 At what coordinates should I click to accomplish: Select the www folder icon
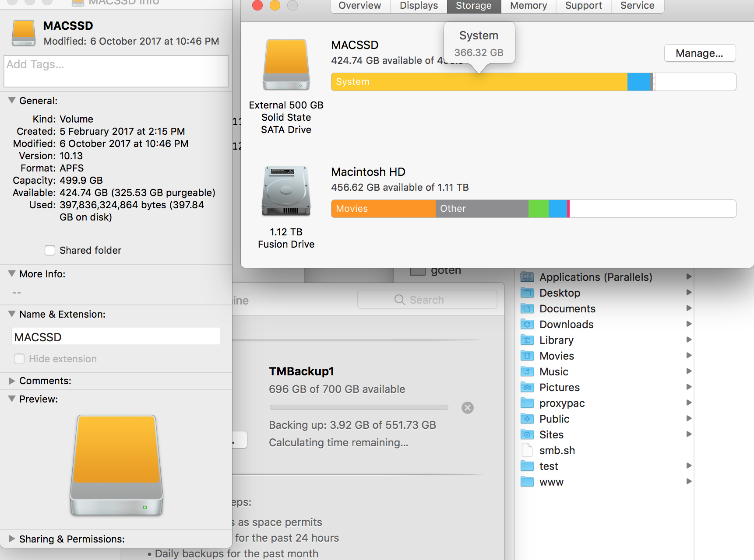527,482
